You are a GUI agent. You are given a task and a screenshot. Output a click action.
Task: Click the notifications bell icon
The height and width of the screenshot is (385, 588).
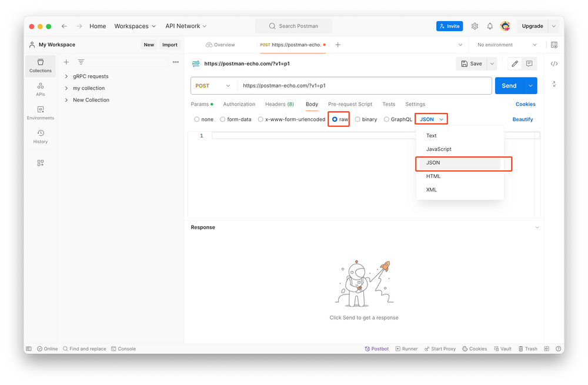click(x=490, y=26)
